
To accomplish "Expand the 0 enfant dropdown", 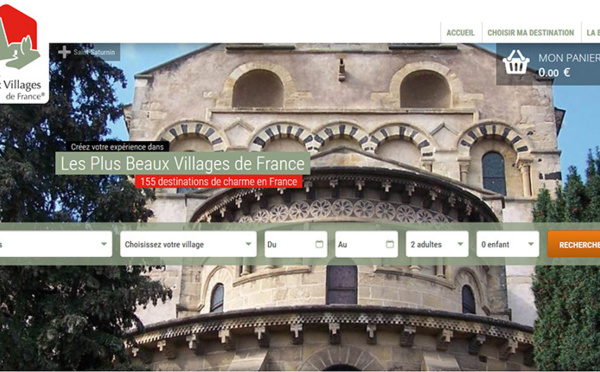I will (507, 244).
